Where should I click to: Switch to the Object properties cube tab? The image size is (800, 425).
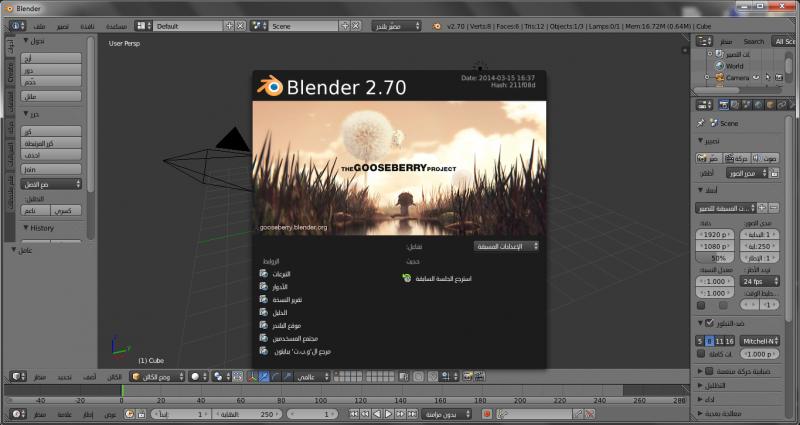770,105
